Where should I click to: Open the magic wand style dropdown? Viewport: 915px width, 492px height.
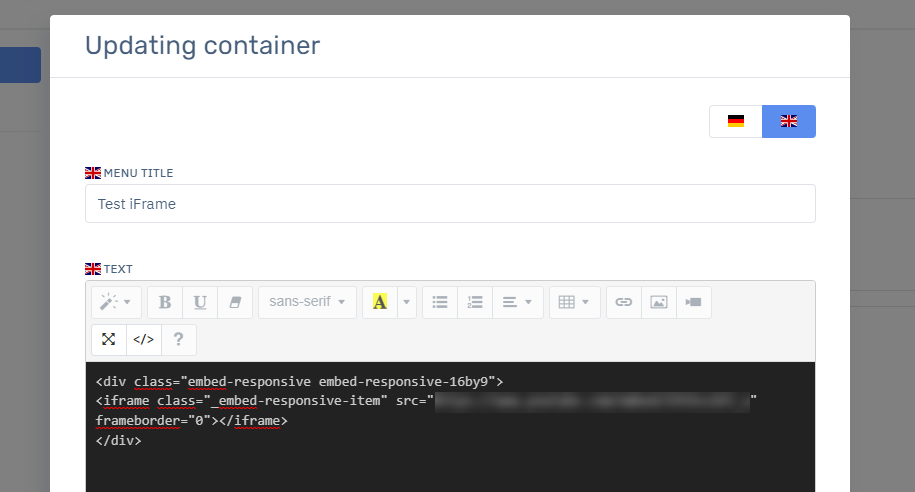click(x=116, y=302)
